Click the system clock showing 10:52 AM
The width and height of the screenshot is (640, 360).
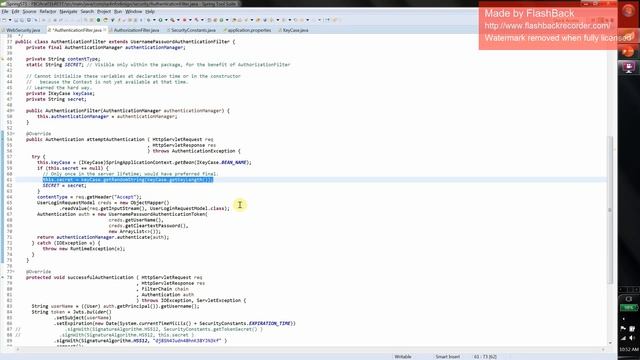click(x=629, y=349)
